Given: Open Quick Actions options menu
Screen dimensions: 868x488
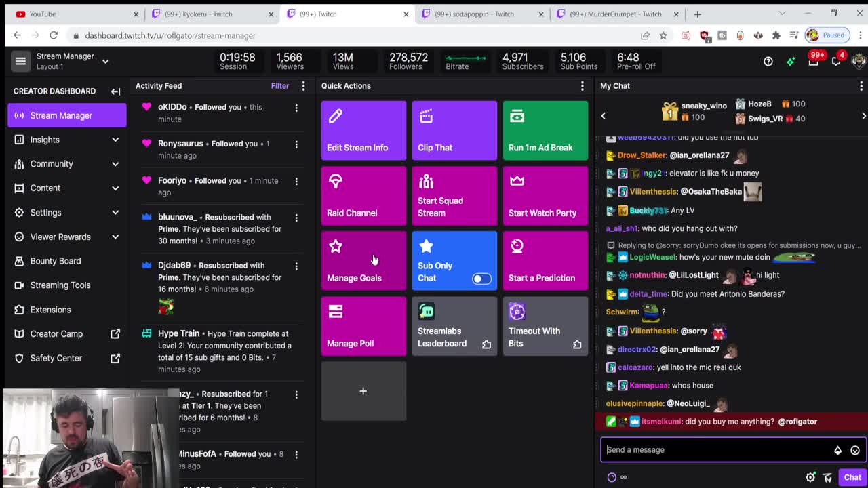Looking at the screenshot, I should point(582,86).
